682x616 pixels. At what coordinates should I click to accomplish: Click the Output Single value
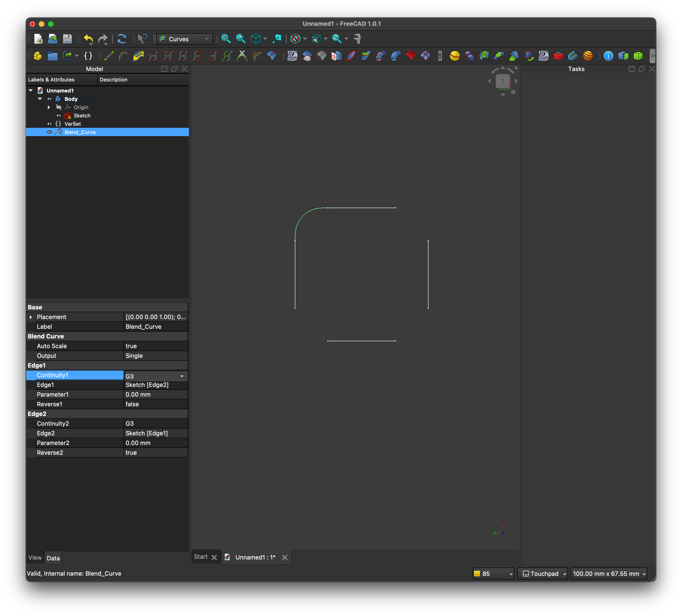[x=156, y=356]
